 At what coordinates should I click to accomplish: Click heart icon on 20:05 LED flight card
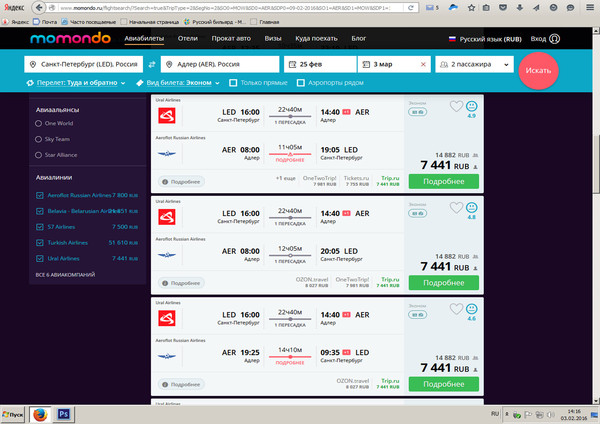[456, 207]
